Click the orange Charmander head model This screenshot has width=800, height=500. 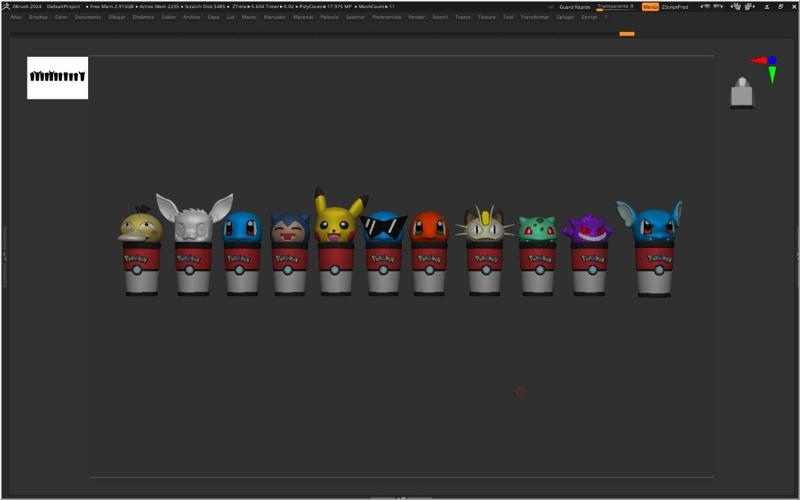[429, 228]
